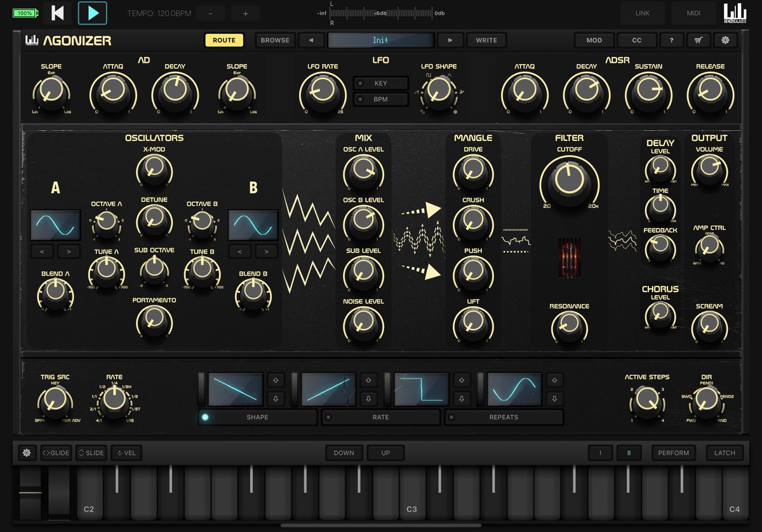Select double keyboard row II
Image resolution: width=762 pixels, height=532 pixels.
[629, 453]
